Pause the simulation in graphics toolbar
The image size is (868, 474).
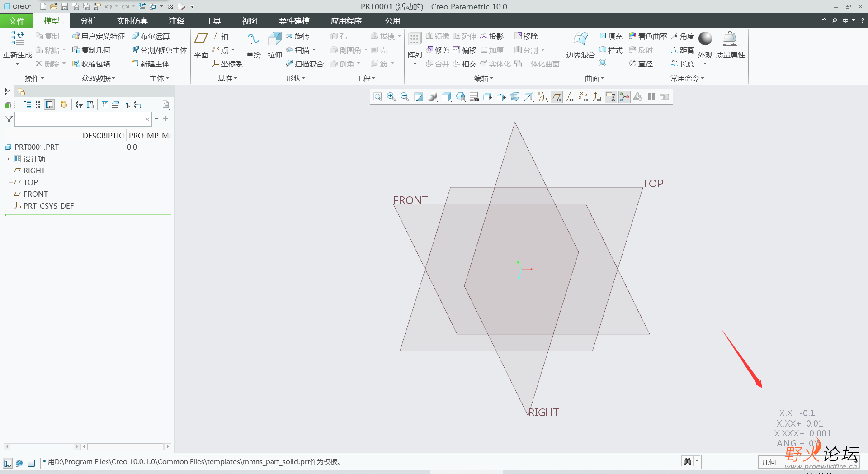tap(651, 96)
